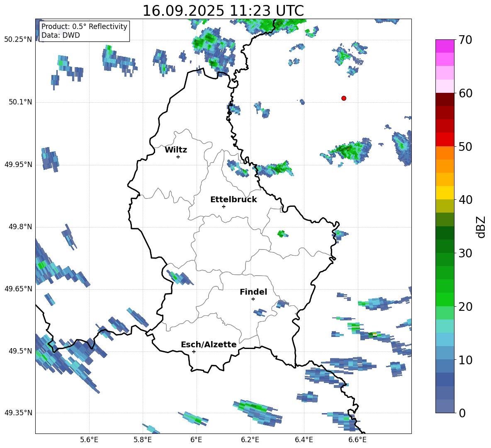The height and width of the screenshot is (448, 491).
Task: Click the Findel station label
Action: [x=253, y=292]
